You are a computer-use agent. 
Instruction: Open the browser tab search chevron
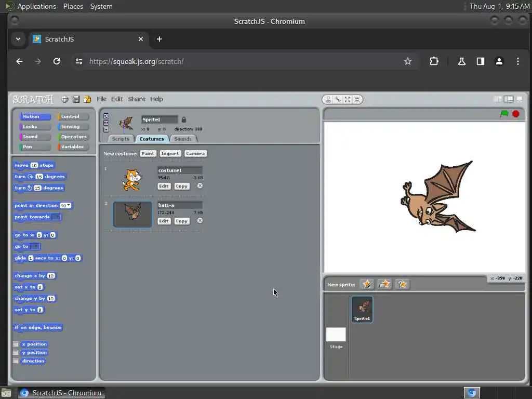coord(18,39)
